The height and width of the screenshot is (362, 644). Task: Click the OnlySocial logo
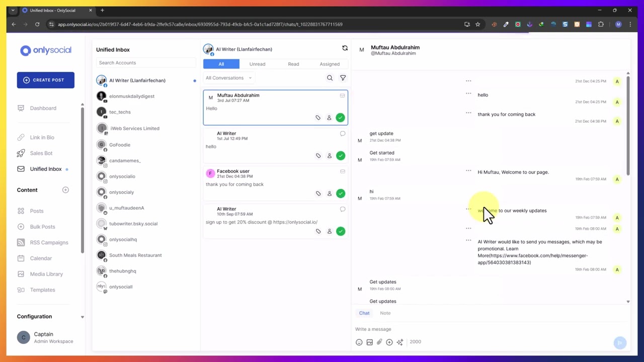click(46, 50)
